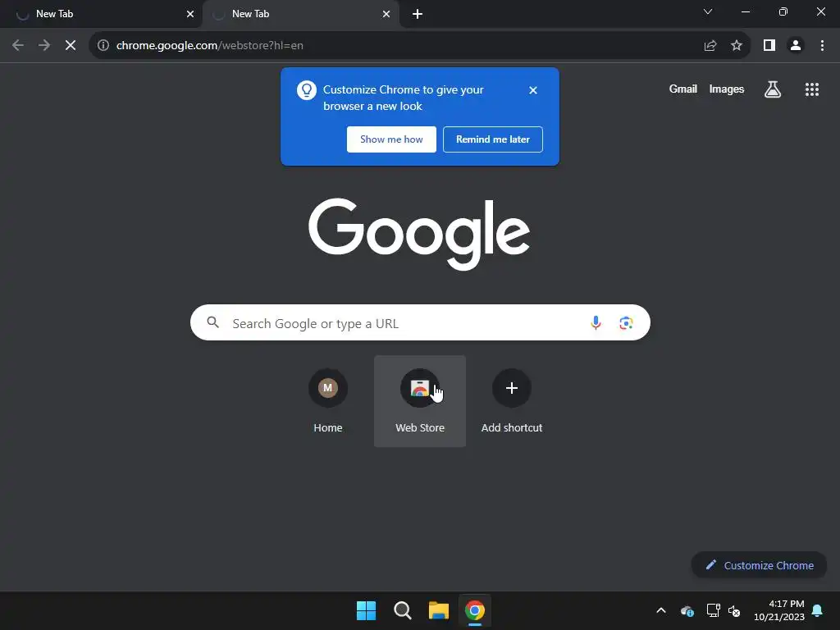Go back to the previous page
Viewport: 840px width, 630px height.
tap(18, 46)
